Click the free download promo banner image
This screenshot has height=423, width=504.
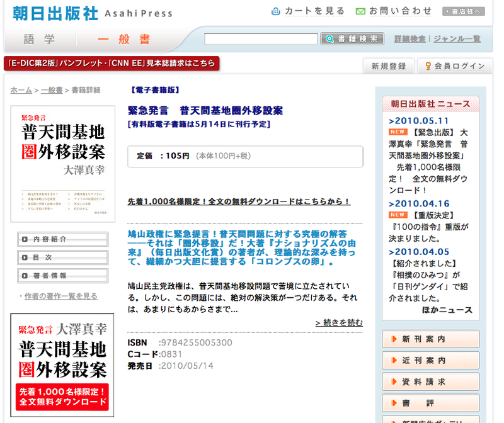pyautogui.click(x=62, y=365)
